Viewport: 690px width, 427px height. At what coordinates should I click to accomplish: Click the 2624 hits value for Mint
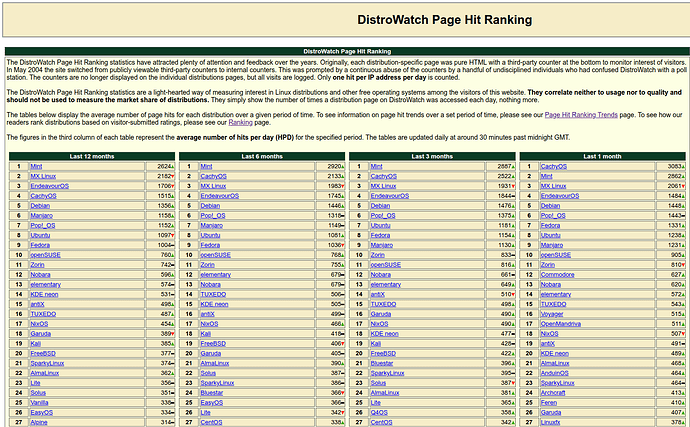164,166
